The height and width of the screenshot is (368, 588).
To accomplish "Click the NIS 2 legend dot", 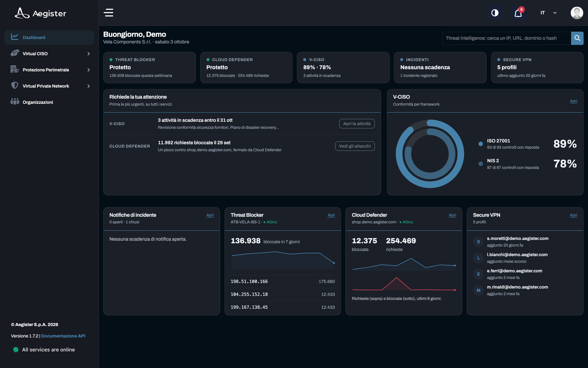I will coord(480,164).
